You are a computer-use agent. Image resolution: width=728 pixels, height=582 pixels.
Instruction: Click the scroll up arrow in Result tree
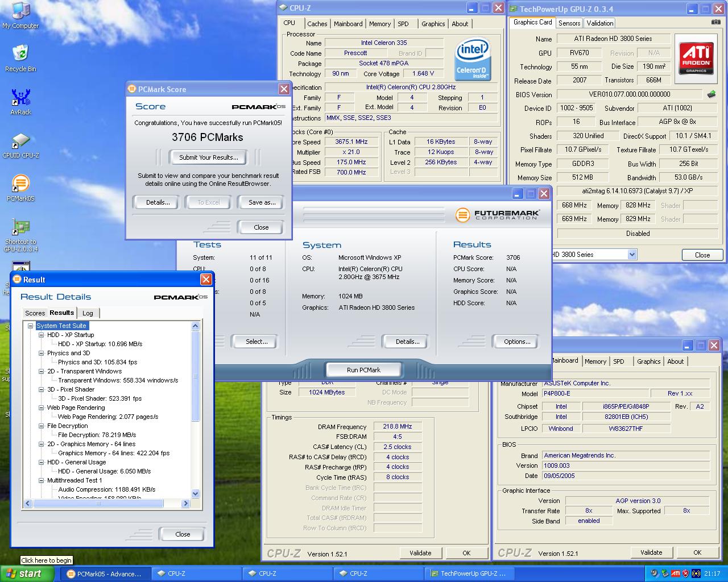click(196, 326)
